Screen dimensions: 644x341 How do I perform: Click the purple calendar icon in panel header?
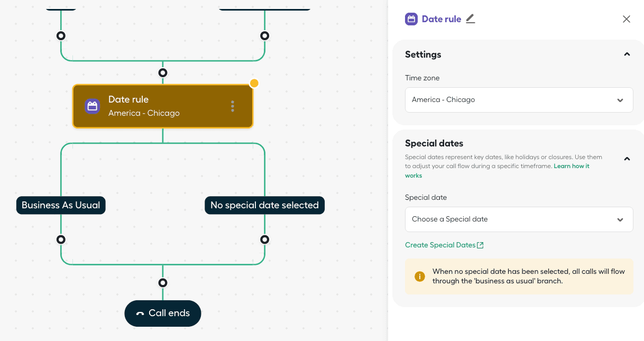coord(411,19)
